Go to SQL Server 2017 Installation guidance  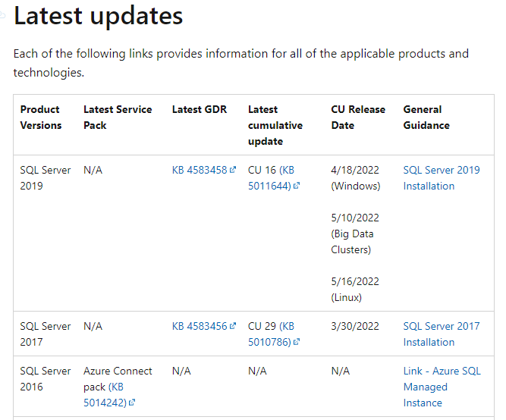point(441,334)
